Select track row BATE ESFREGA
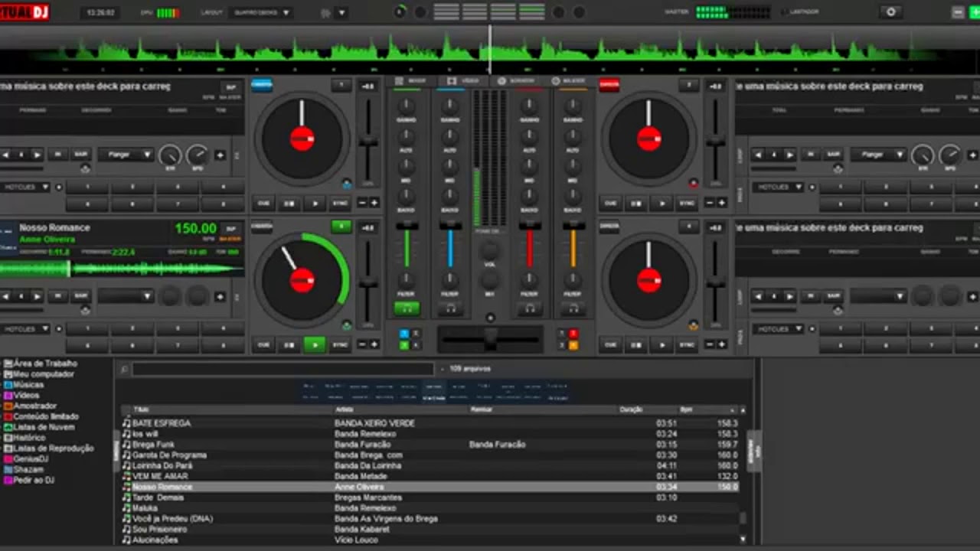980x551 pixels. point(429,423)
